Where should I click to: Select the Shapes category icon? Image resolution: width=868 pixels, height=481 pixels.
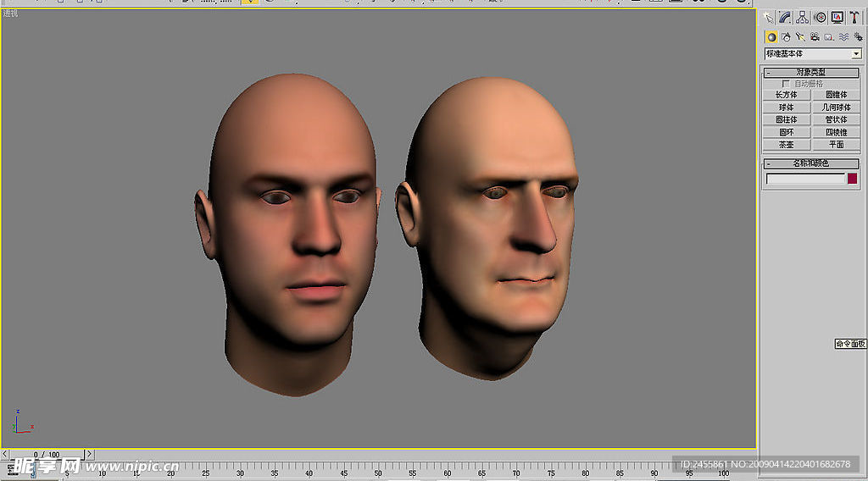[786, 37]
